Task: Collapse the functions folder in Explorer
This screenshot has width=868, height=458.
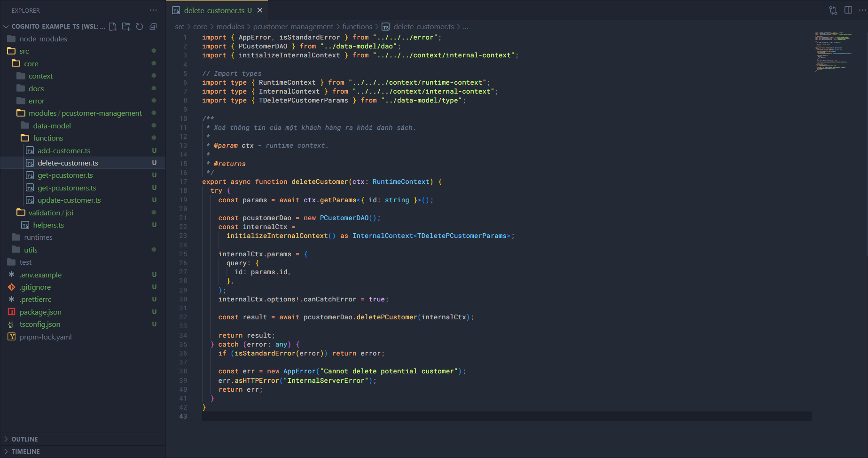Action: click(x=47, y=138)
